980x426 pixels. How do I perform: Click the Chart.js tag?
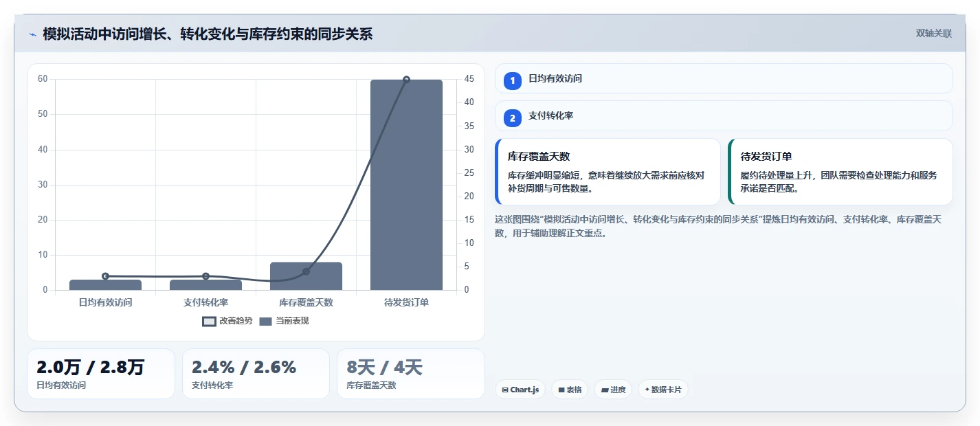click(520, 390)
